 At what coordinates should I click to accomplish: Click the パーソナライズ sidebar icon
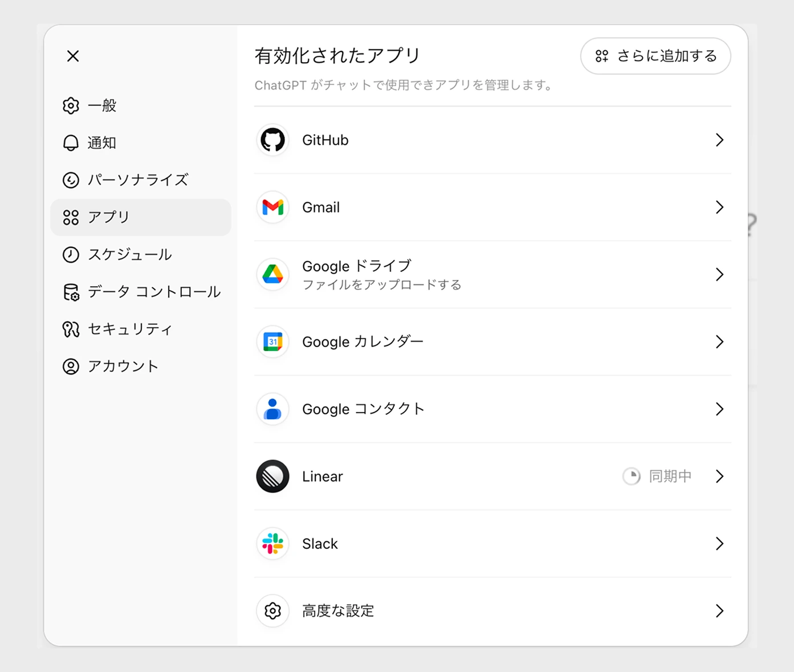pyautogui.click(x=71, y=180)
